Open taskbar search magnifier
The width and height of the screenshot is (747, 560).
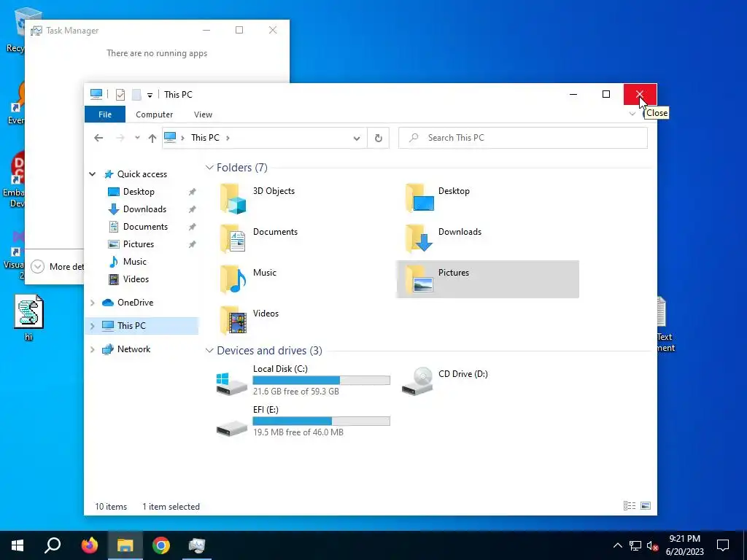tap(53, 545)
